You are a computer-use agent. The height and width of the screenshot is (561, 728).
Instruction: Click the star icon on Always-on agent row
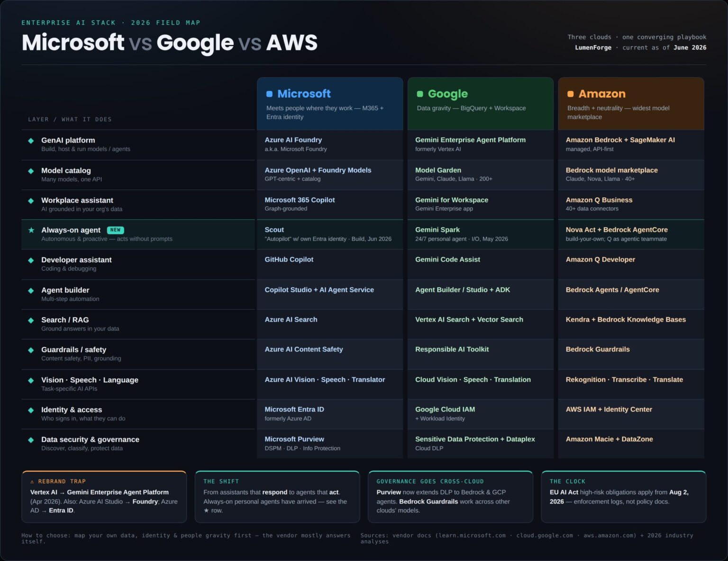pos(31,230)
